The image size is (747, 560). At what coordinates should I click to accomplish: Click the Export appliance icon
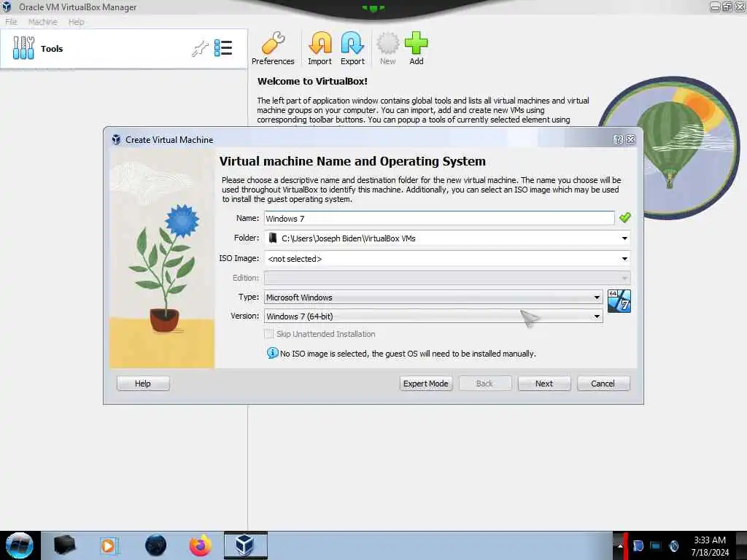click(352, 48)
